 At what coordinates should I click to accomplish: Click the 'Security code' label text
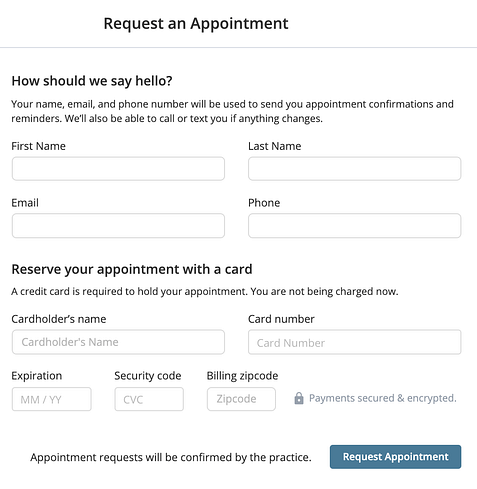click(x=148, y=376)
